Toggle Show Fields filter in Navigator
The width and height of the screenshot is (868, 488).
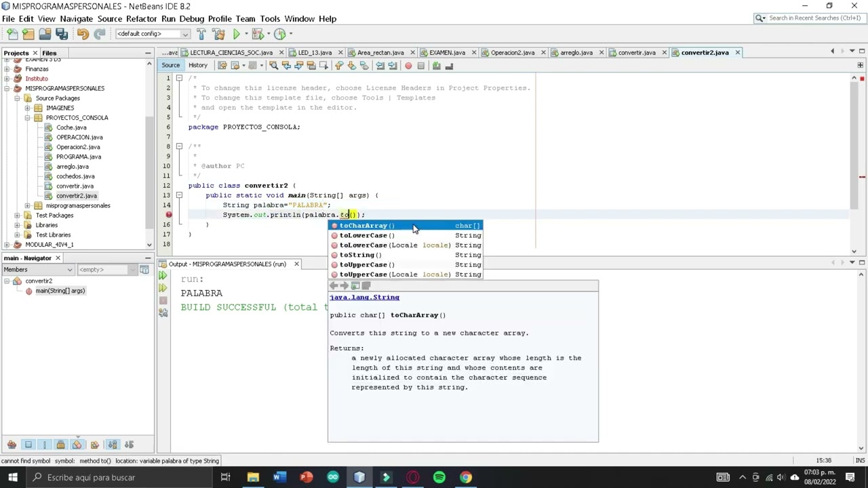(x=28, y=445)
